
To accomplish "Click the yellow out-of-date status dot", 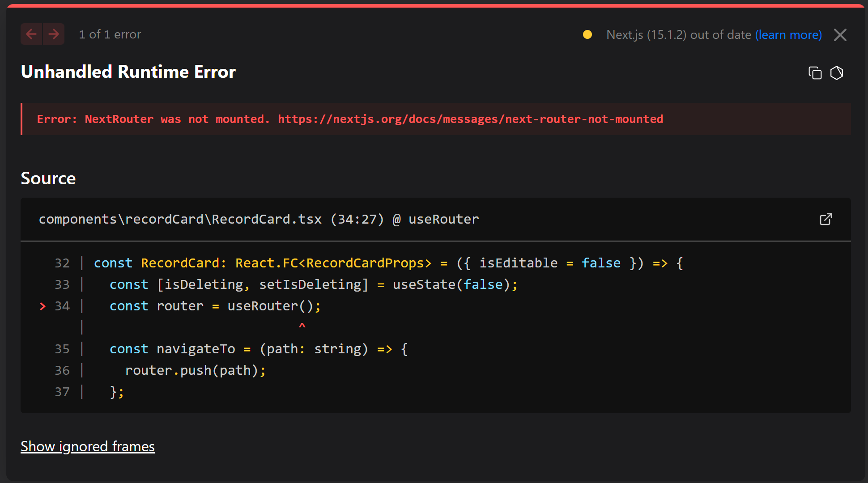I will click(x=587, y=34).
